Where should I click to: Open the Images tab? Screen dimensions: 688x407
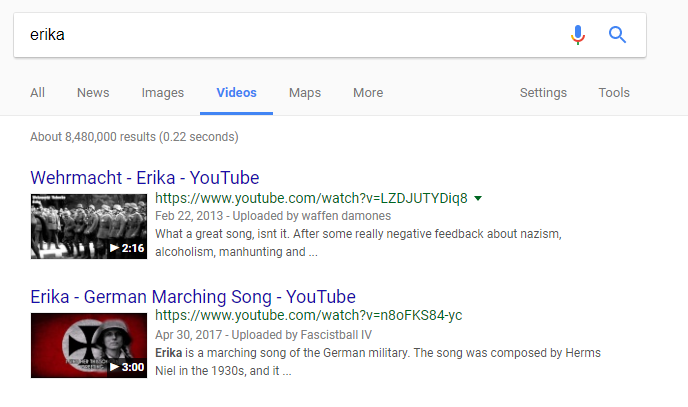coord(163,93)
